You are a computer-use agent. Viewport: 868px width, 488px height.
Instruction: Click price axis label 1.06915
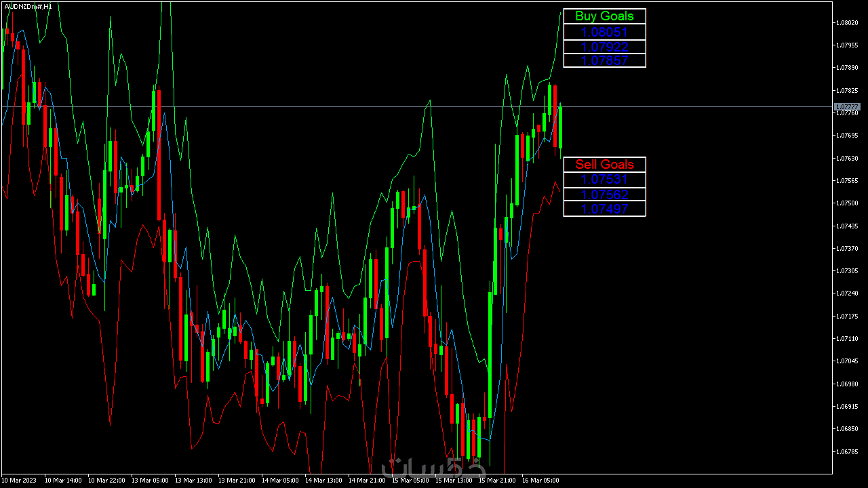coord(848,407)
